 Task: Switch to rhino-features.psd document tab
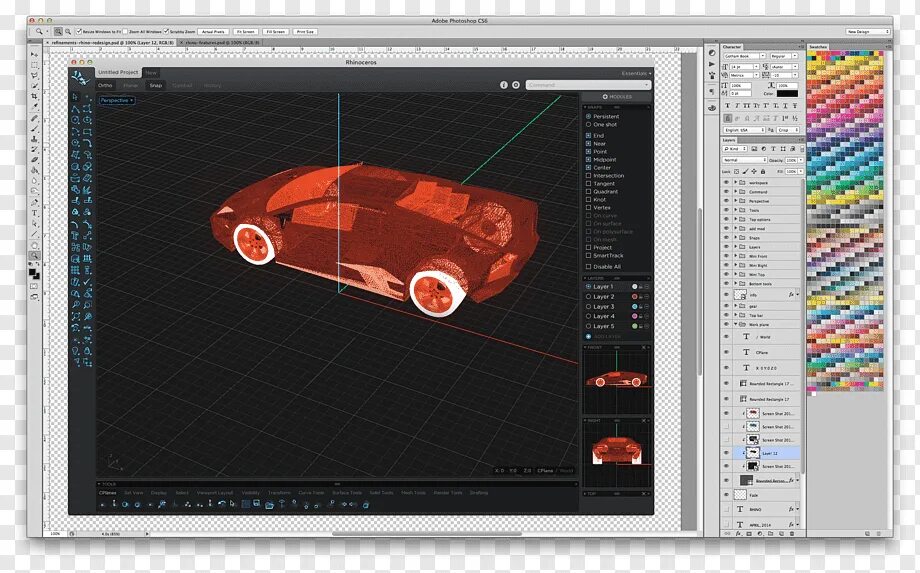point(222,42)
